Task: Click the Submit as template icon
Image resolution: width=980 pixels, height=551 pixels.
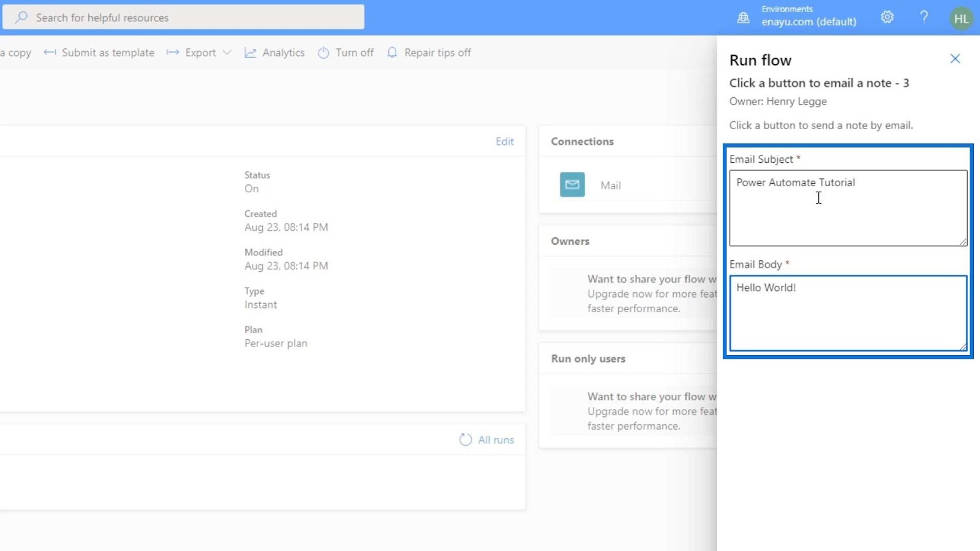Action: (50, 53)
